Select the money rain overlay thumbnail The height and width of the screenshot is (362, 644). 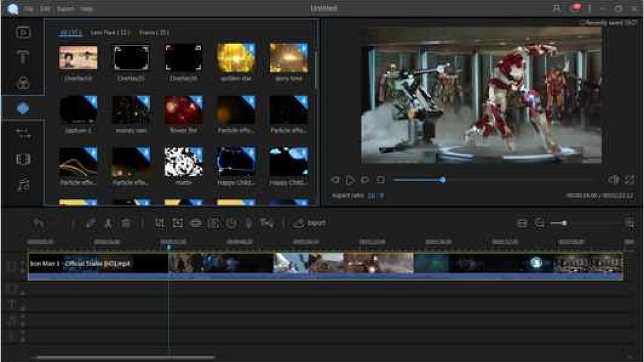tap(131, 110)
